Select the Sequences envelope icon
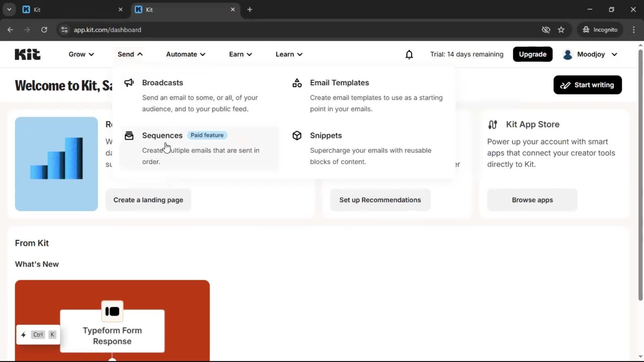This screenshot has width=644, height=362. point(129,135)
